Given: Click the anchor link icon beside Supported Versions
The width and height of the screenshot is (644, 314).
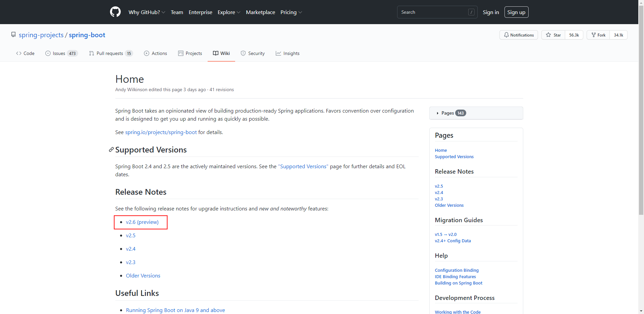Looking at the screenshot, I should click(x=111, y=150).
